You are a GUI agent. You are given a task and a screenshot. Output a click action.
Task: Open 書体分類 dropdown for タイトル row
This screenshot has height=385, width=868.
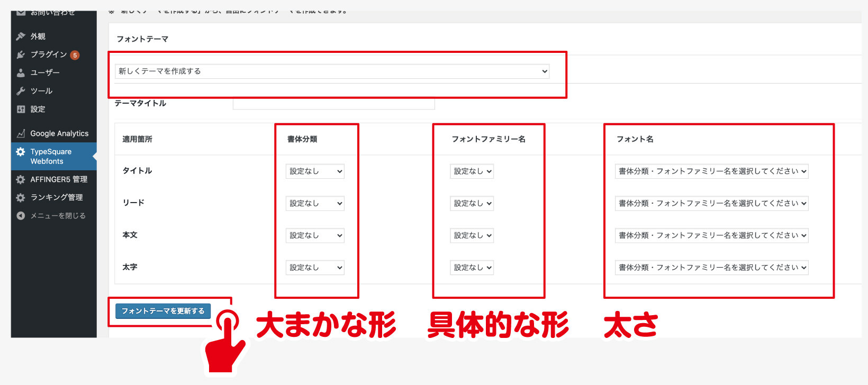pyautogui.click(x=315, y=171)
